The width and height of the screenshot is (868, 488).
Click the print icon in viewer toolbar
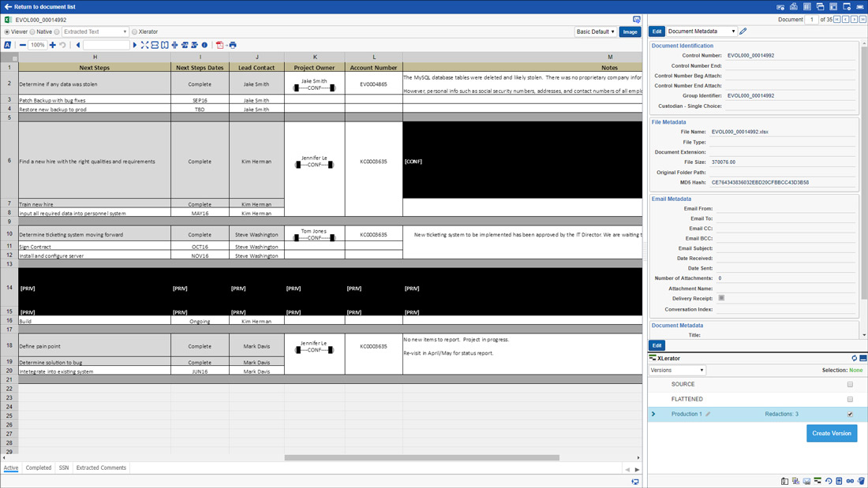coord(232,45)
